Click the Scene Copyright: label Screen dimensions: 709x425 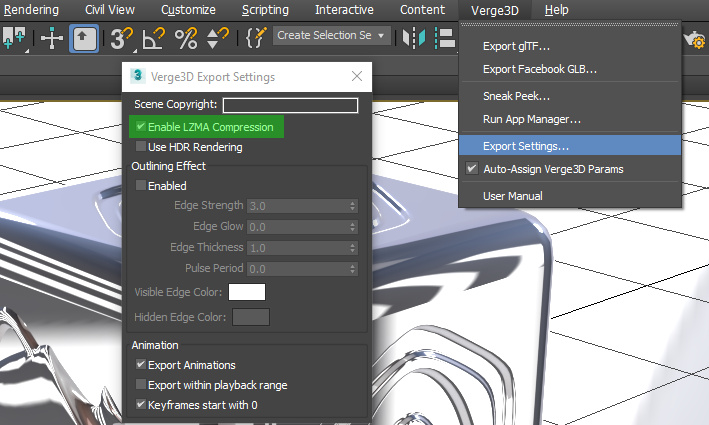(175, 104)
